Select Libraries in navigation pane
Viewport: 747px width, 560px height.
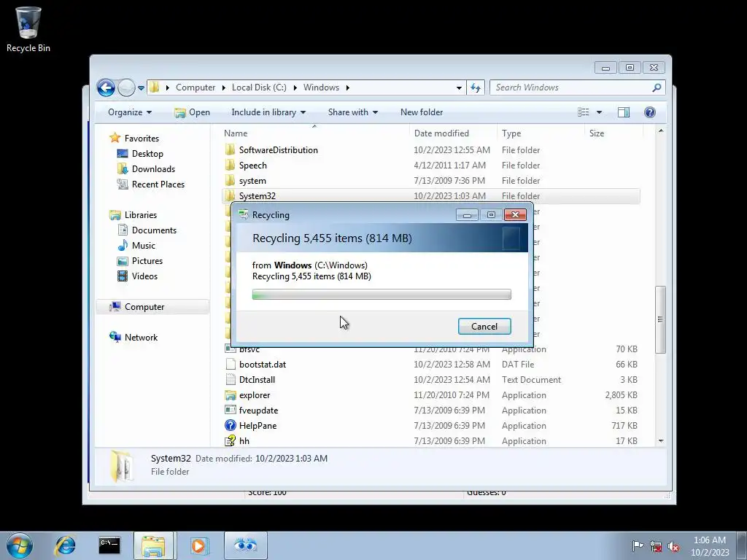[141, 215]
